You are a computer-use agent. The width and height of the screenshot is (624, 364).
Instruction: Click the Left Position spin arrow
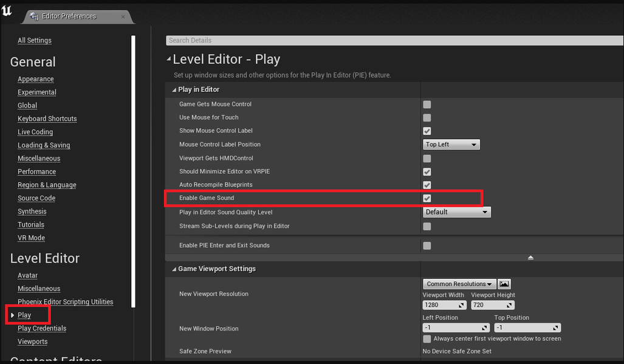485,328
